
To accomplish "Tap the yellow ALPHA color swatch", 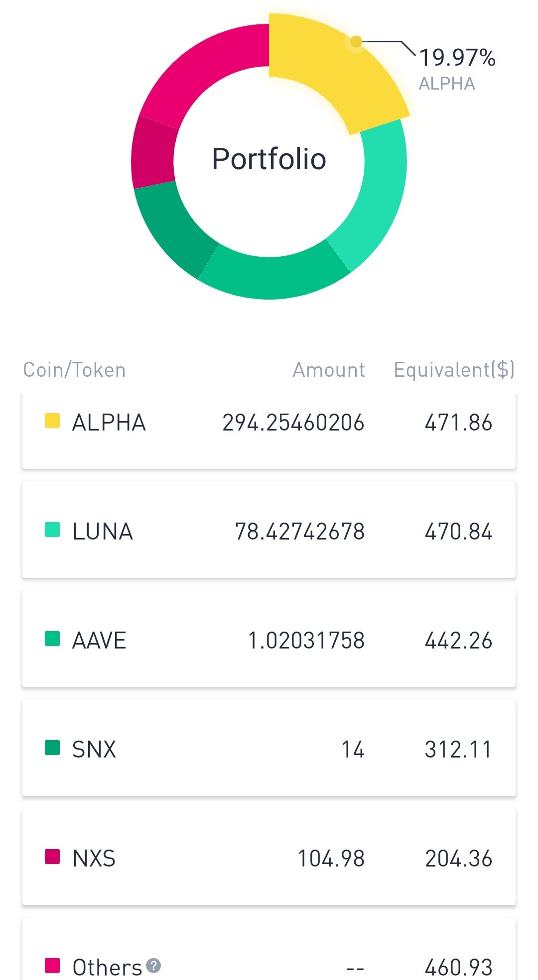I will point(52,421).
